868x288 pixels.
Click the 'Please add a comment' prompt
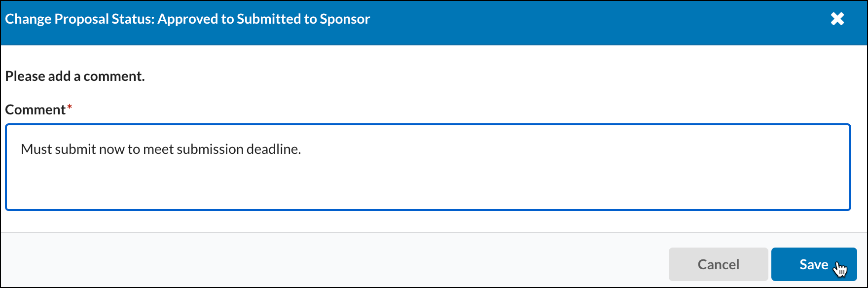pos(74,76)
